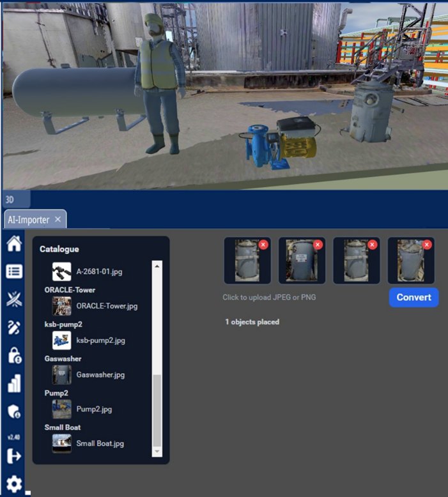This screenshot has height=497, width=448.
Task: Open the shield security sidebar icon
Action: (14, 411)
